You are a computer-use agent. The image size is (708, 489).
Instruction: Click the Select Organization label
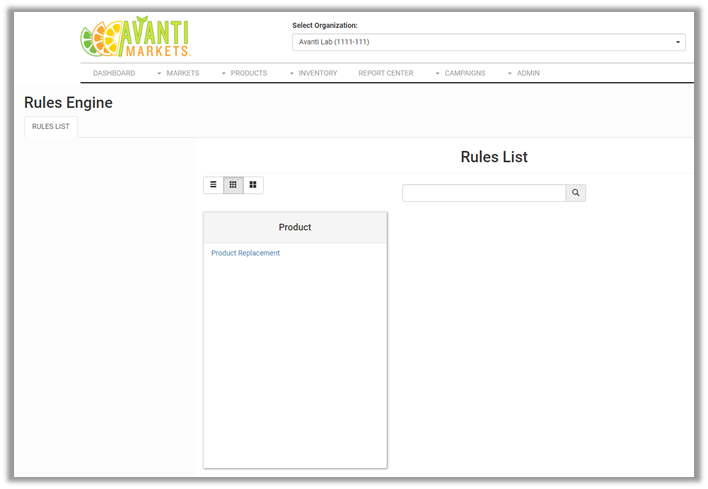325,25
